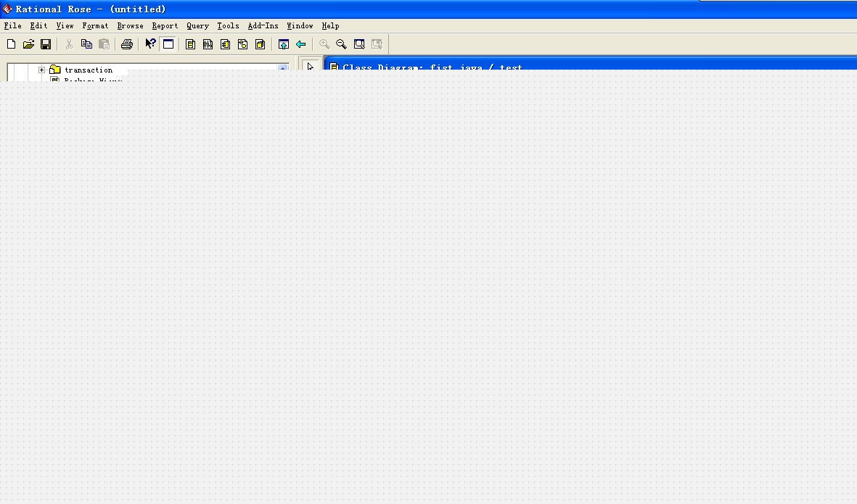The image size is (857, 504).
Task: Browse State Machine Diagram toolbar icon
Action: [242, 44]
